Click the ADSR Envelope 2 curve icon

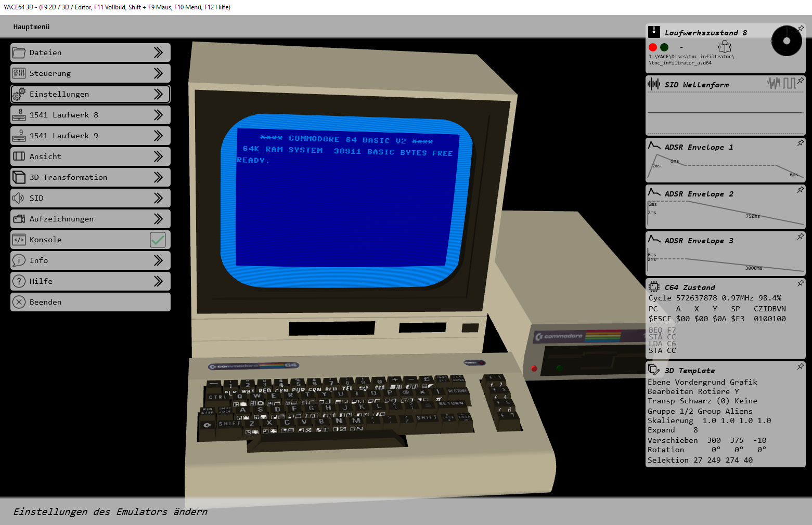pyautogui.click(x=654, y=192)
